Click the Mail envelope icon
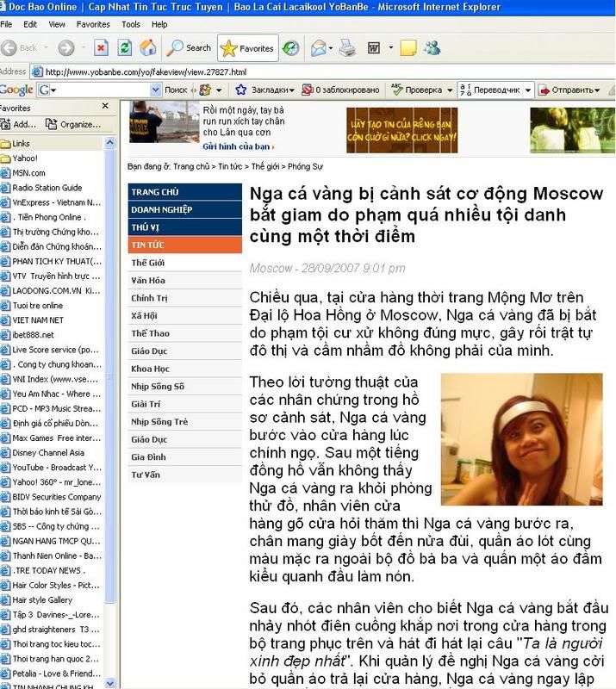Screen dimensions: 616x689 (318, 48)
